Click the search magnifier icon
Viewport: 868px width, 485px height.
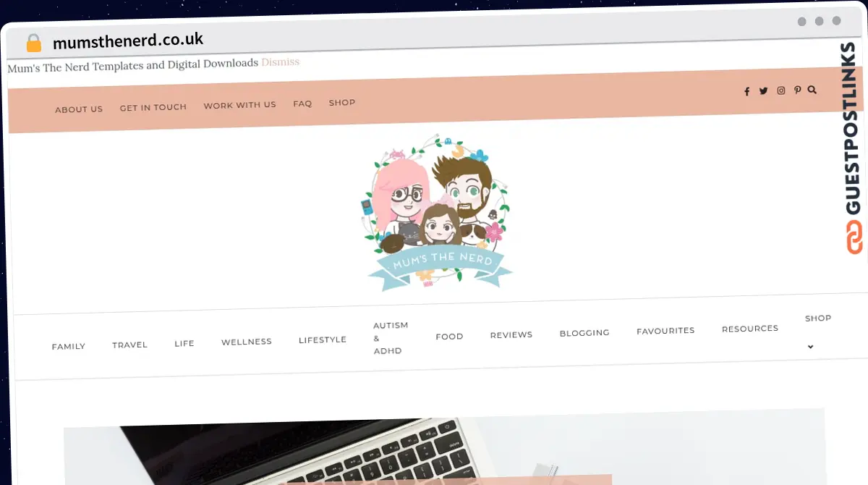[x=812, y=90]
